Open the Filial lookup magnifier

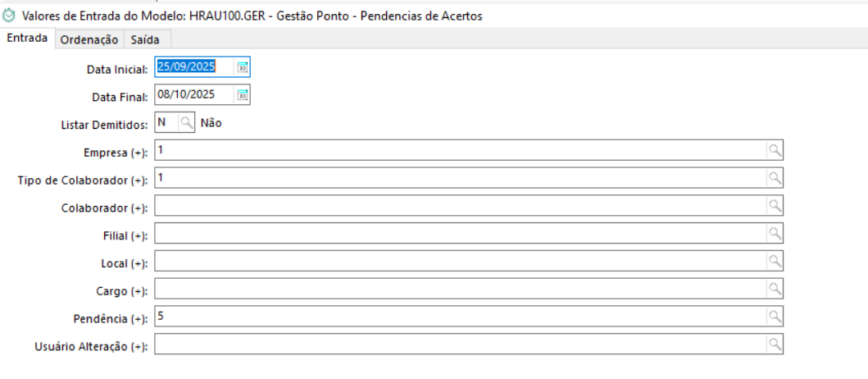coord(774,234)
